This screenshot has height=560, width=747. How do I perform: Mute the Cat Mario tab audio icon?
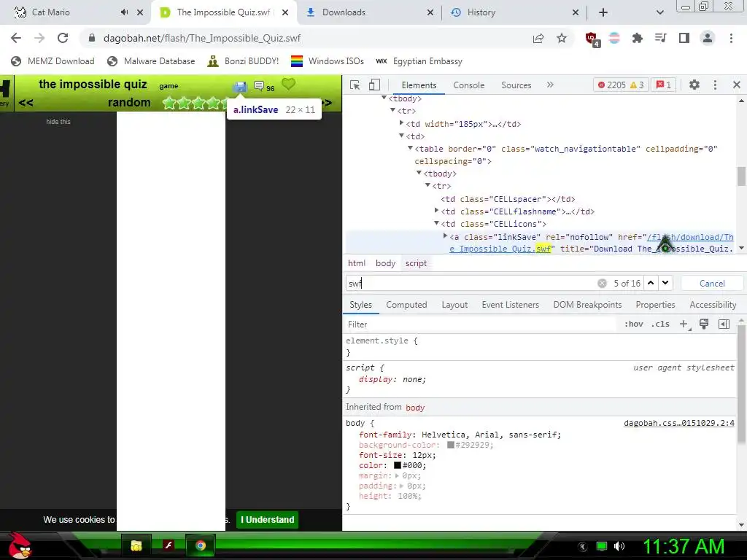[x=124, y=12]
